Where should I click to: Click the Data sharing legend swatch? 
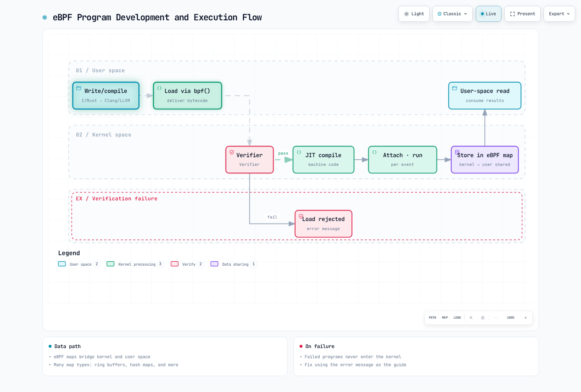coord(215,264)
